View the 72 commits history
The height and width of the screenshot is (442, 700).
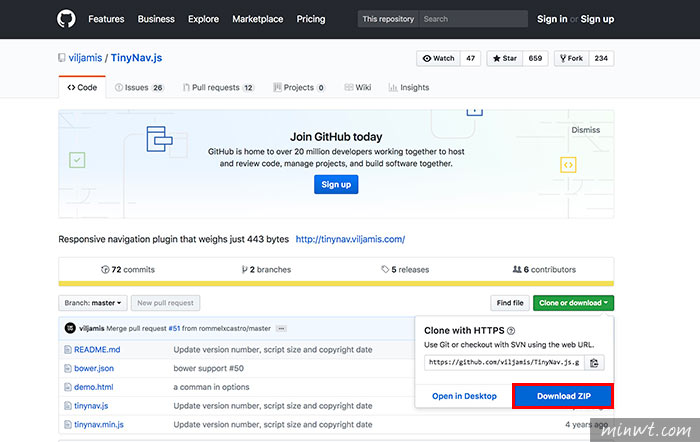tap(128, 270)
